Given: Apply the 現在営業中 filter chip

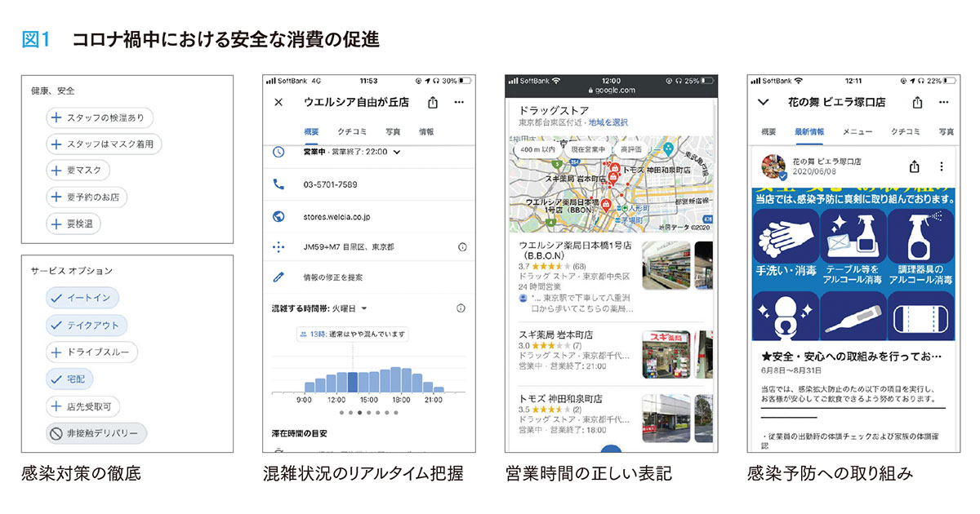Looking at the screenshot, I should (589, 150).
